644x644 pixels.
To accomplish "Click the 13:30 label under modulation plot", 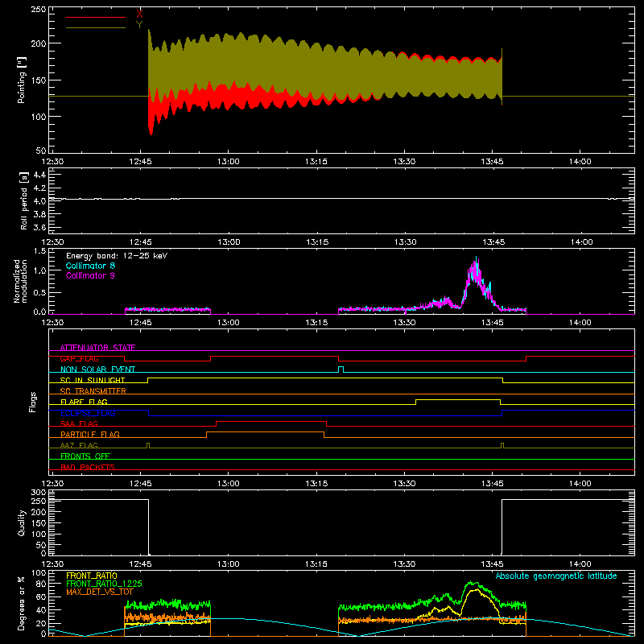I will coord(405,323).
